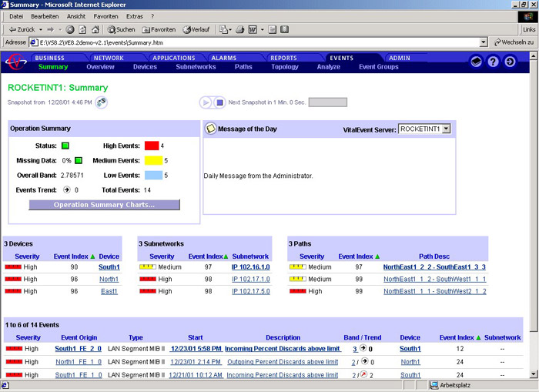Click the red High Events color swatch

click(x=152, y=146)
